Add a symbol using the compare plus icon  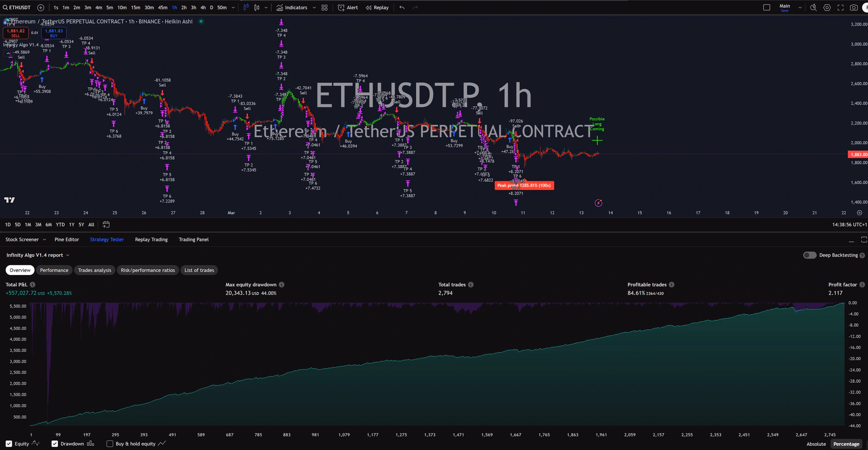[x=40, y=7]
